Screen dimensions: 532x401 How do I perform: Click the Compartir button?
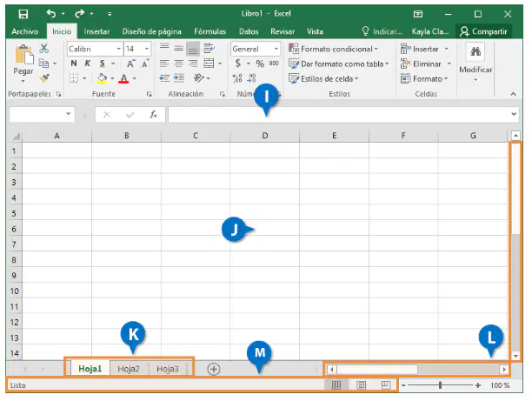tap(483, 31)
